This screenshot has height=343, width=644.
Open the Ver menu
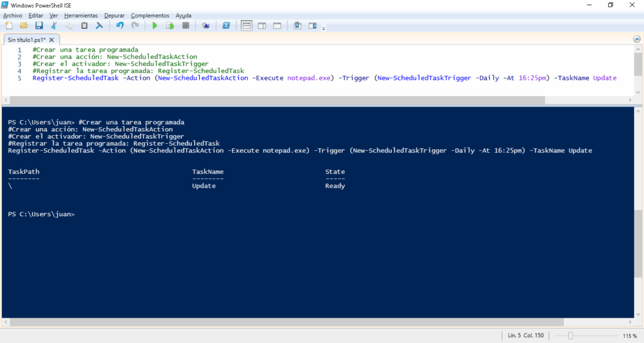click(x=53, y=15)
